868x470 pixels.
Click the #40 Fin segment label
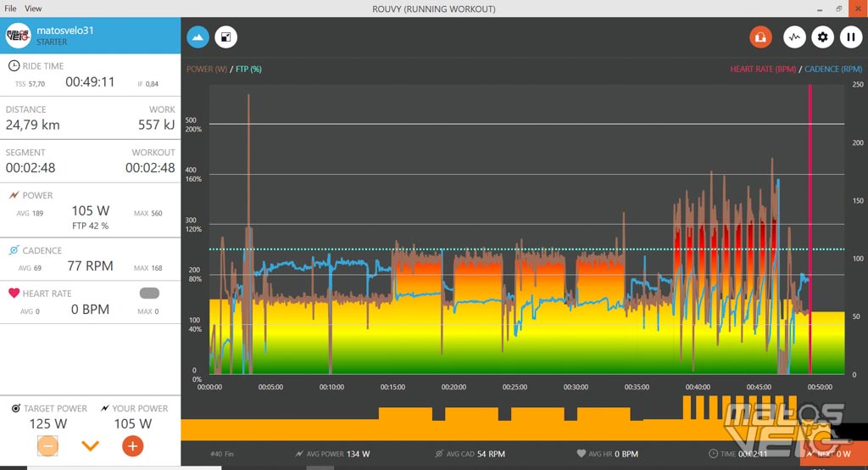[222, 454]
